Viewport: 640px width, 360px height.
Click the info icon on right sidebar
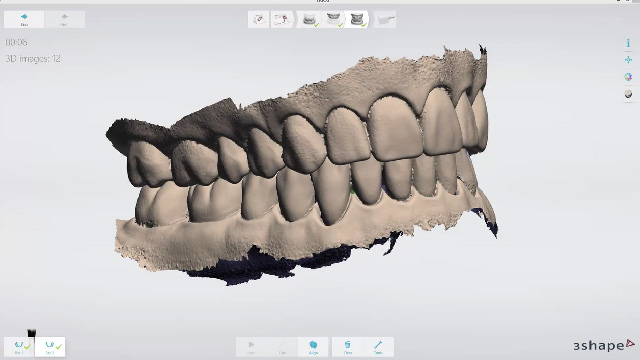(x=628, y=43)
